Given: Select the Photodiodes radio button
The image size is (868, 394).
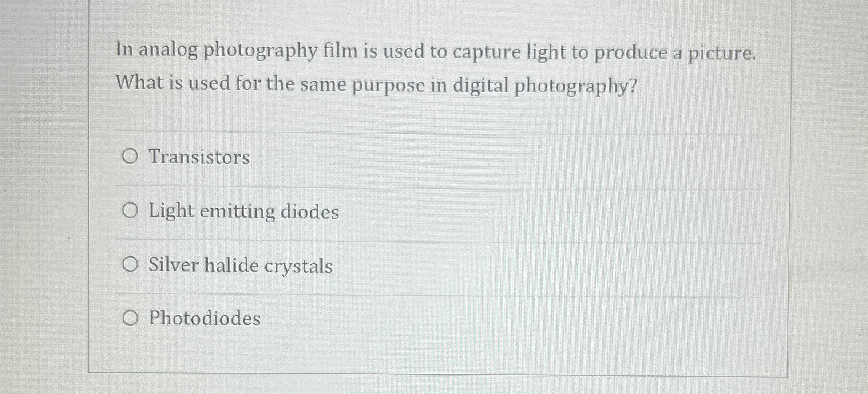Looking at the screenshot, I should pyautogui.click(x=132, y=317).
